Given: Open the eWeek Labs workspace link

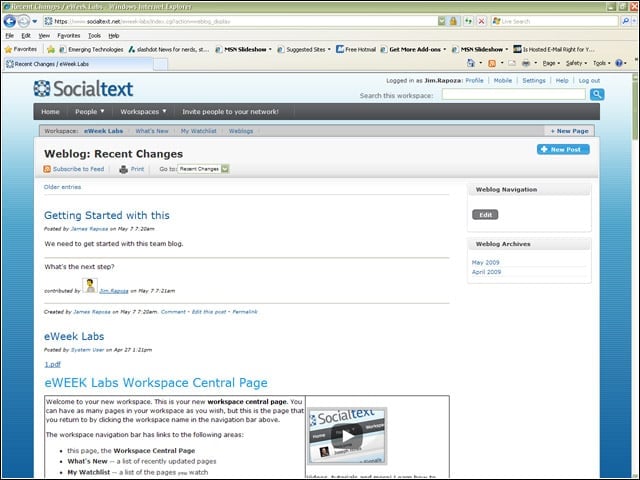Looking at the screenshot, I should (x=103, y=131).
